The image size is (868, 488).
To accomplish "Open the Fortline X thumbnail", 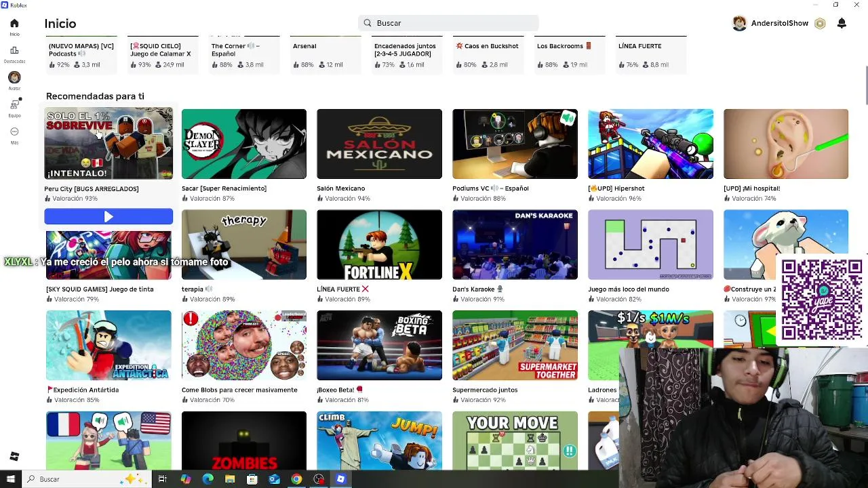I will [379, 245].
